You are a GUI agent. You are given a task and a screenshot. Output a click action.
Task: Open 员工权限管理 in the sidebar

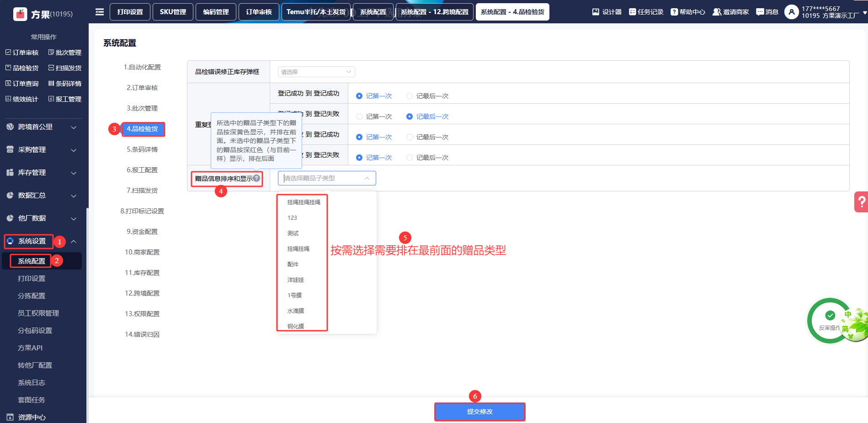pos(38,313)
